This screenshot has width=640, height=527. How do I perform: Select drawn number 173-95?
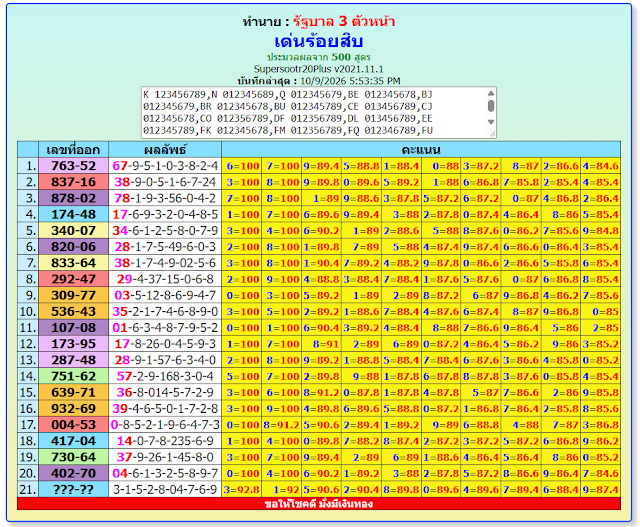pos(73,344)
